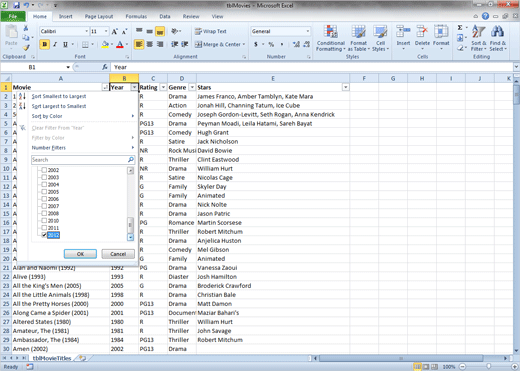Screen dimensions: 520x371
Task: Open the Year column filter dropdown
Action: (x=134, y=87)
